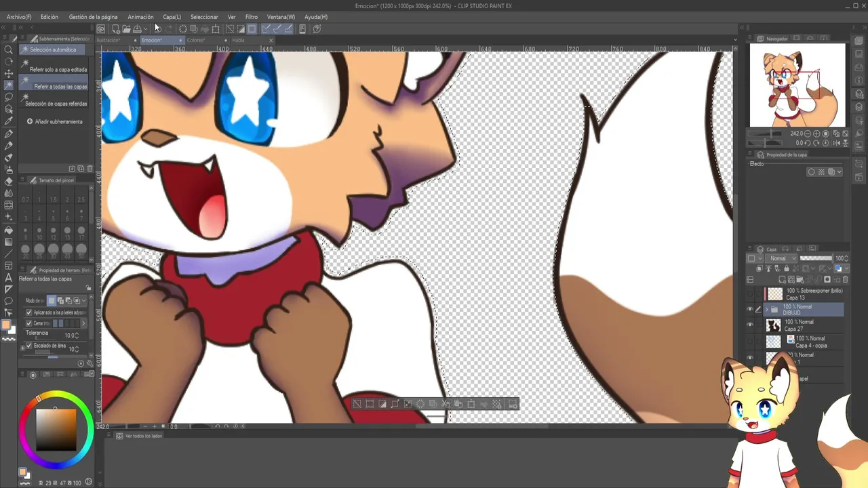Click the Deselect icon in command bar
The height and width of the screenshot is (488, 868).
pyautogui.click(x=231, y=28)
